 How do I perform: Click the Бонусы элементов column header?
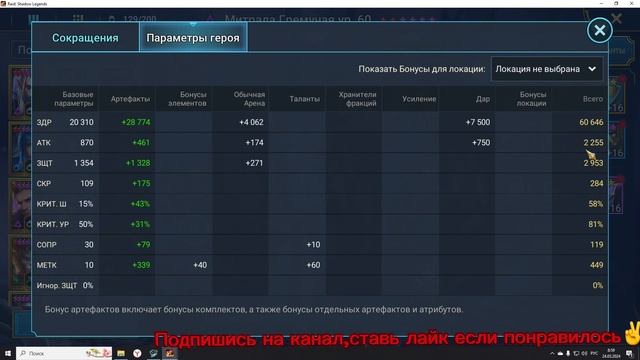(187, 99)
